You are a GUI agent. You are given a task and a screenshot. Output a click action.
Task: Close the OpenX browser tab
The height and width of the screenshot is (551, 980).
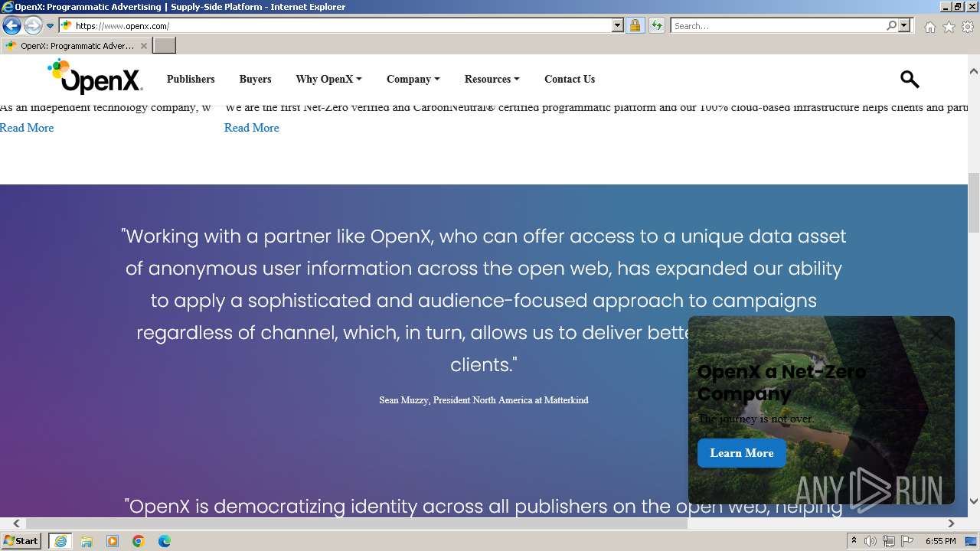tap(143, 46)
